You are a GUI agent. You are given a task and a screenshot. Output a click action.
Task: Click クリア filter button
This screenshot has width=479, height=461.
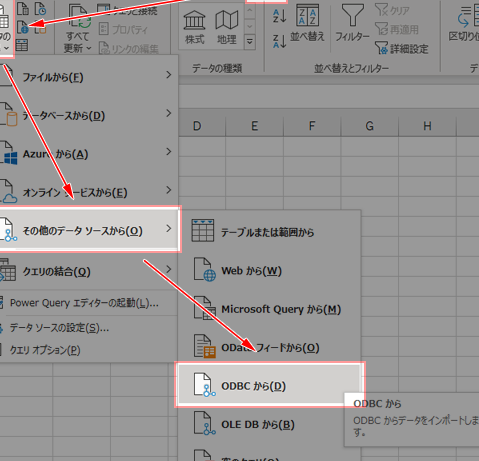click(x=392, y=10)
